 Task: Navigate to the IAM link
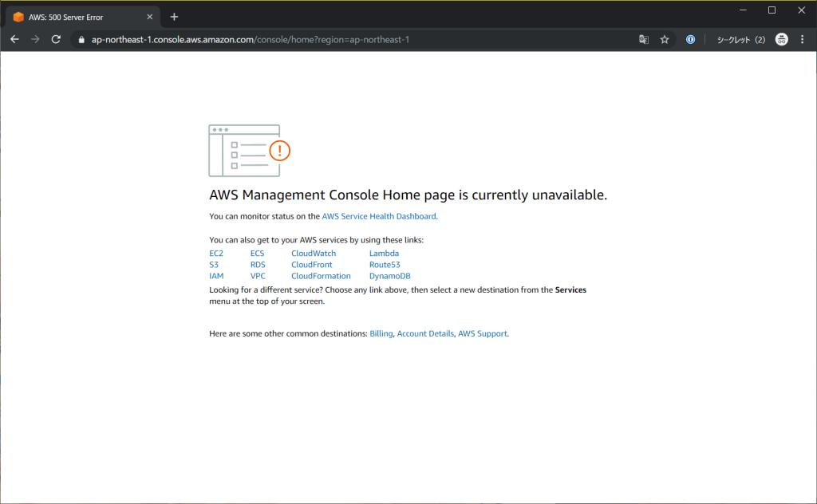click(x=216, y=276)
